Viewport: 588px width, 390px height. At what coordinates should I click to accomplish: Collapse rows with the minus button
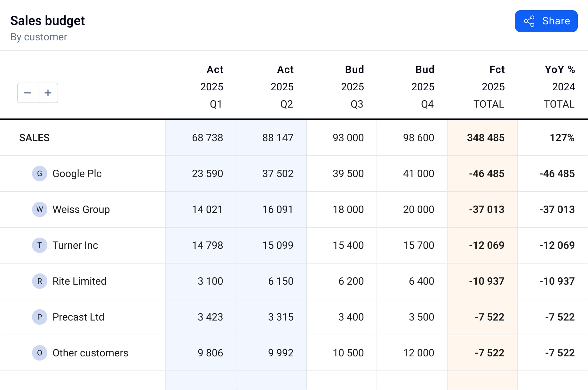(x=28, y=93)
